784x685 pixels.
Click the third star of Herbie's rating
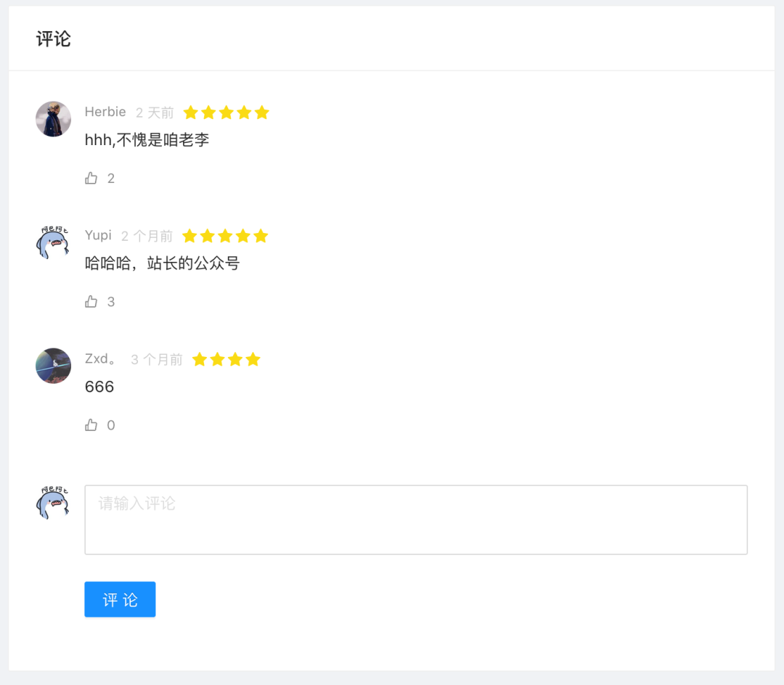coord(226,112)
